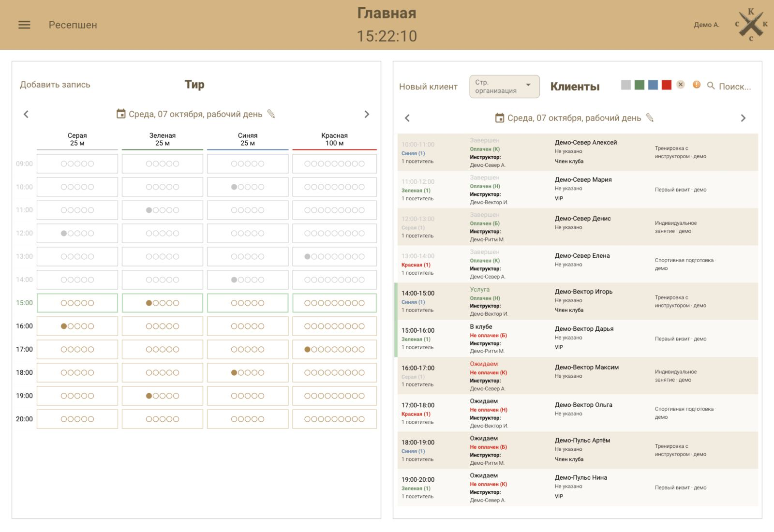Click the 14:00-15:00 booking time
This screenshot has width=774, height=532.
(x=418, y=293)
